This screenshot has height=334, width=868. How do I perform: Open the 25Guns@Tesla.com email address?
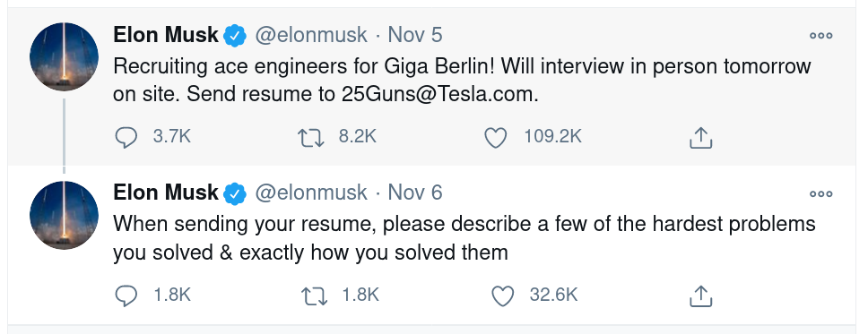point(439,95)
